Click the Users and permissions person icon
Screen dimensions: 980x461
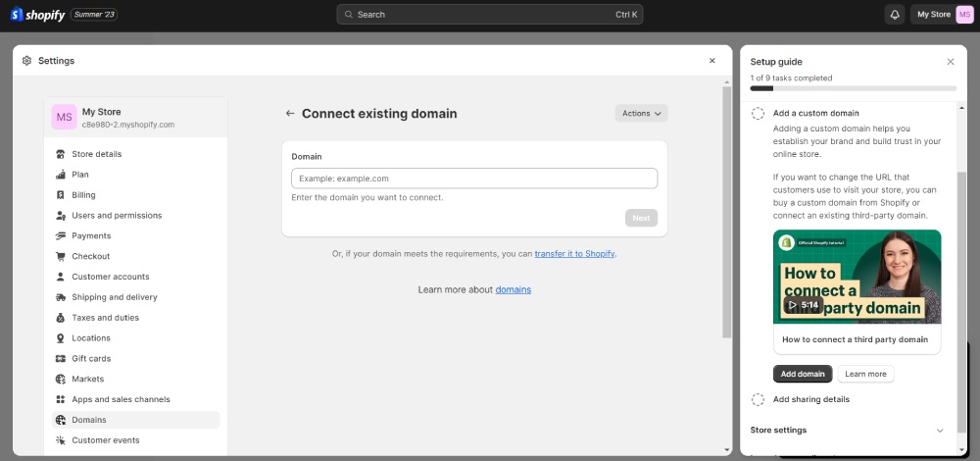click(61, 215)
